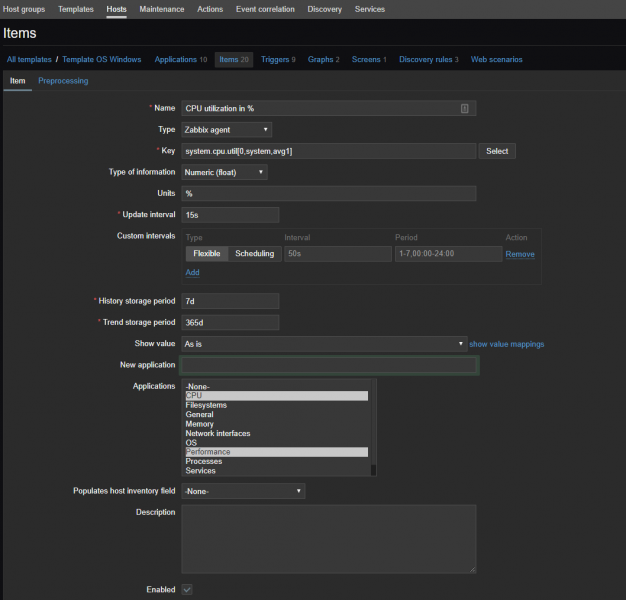Select the Flexible interval type

206,254
